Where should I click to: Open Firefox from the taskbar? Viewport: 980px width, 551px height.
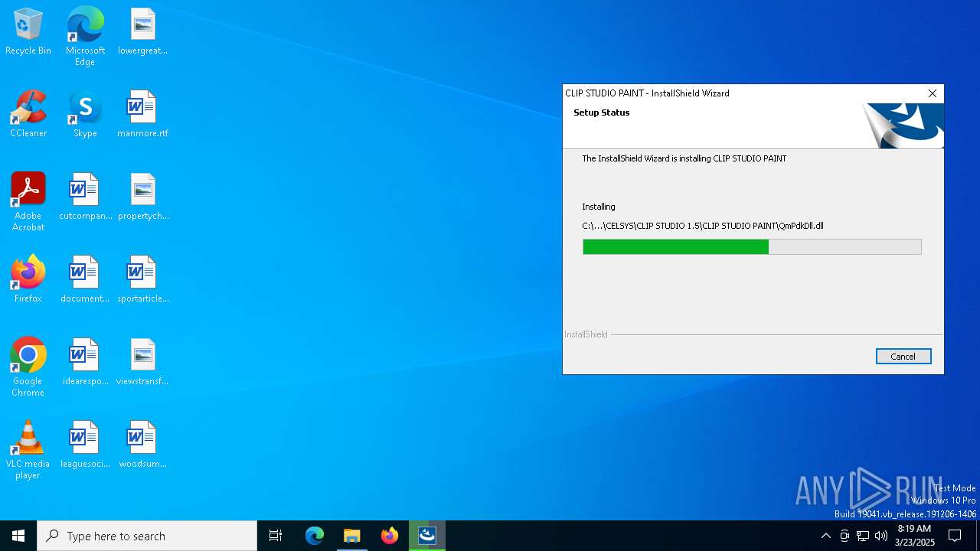pos(390,536)
